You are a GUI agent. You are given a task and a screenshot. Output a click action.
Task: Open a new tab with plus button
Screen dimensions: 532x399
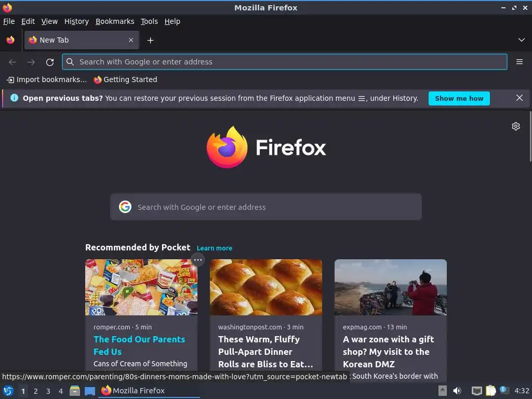150,41
